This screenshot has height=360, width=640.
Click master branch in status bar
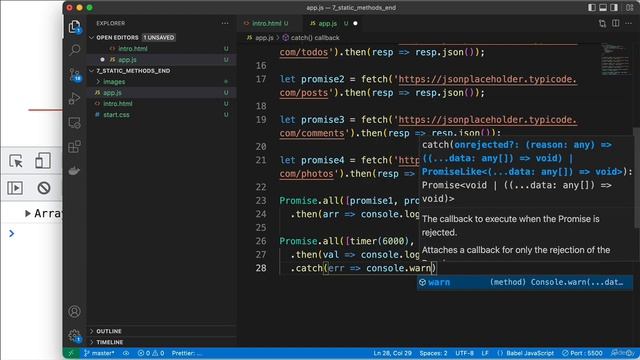(x=99, y=353)
